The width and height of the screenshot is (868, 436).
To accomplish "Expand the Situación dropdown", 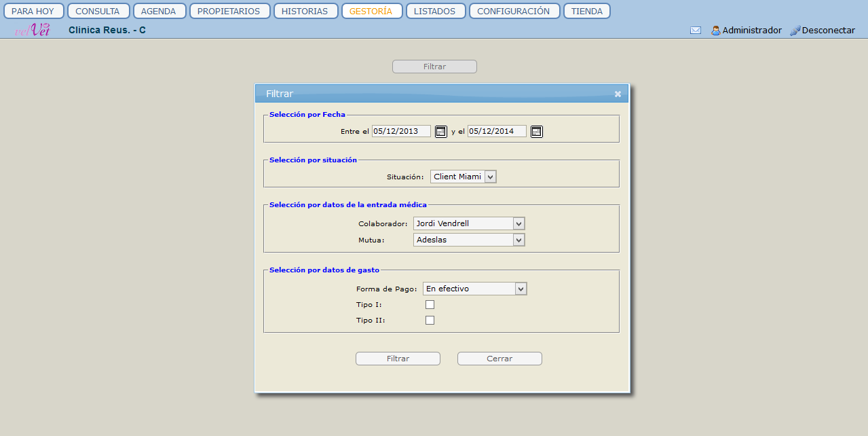I will coord(491,177).
